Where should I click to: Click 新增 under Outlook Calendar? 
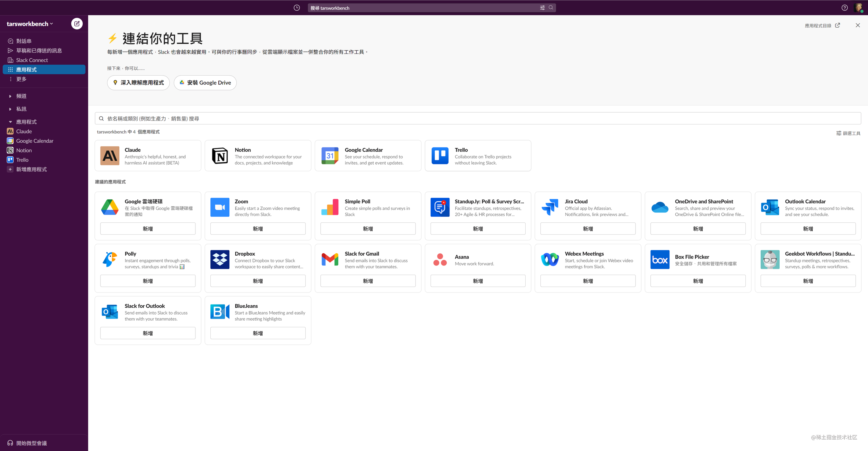pyautogui.click(x=808, y=228)
